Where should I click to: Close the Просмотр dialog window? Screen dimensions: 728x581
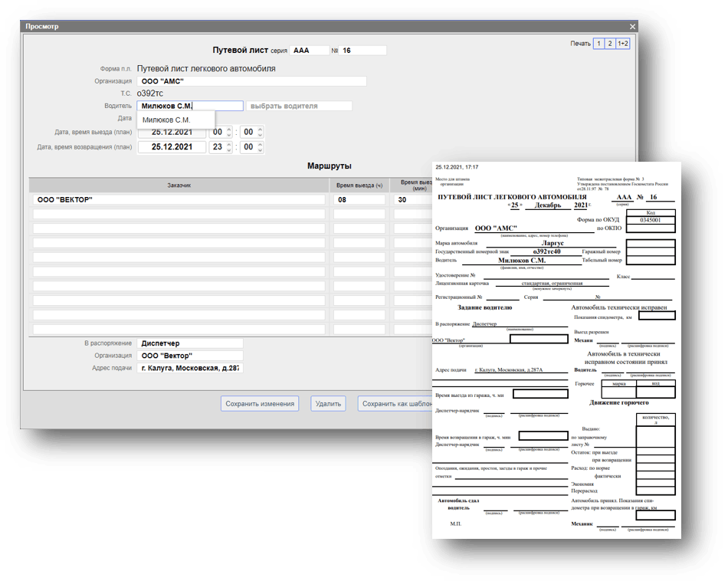coord(632,27)
